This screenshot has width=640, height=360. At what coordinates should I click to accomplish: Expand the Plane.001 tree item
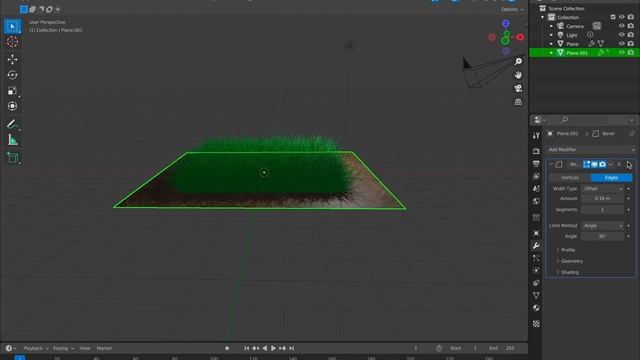551,53
